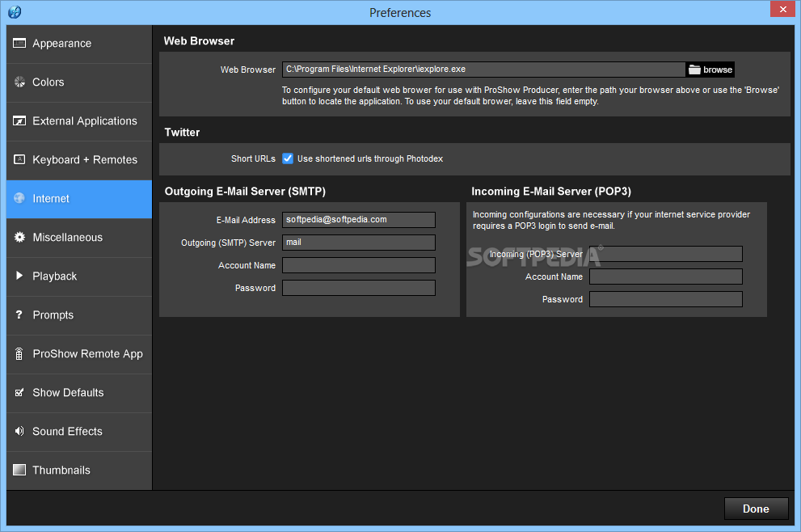Click the Miscellaneous gear icon
The image size is (801, 532).
coord(19,237)
